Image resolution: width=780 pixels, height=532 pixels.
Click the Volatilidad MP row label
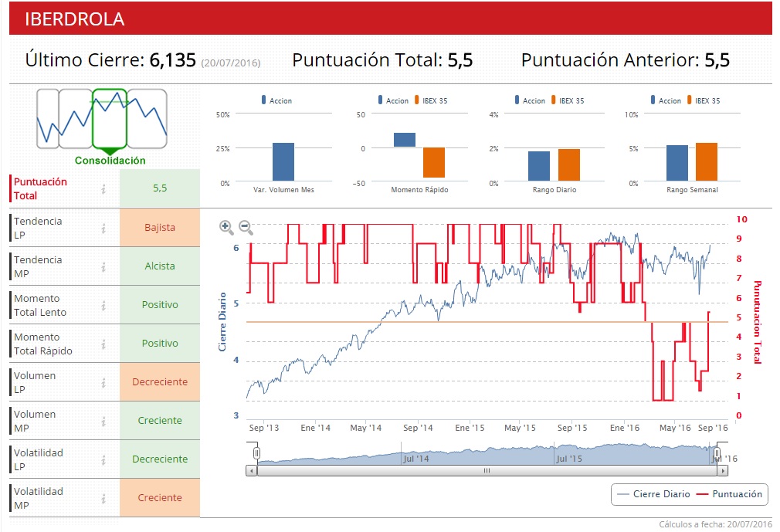tap(39, 498)
